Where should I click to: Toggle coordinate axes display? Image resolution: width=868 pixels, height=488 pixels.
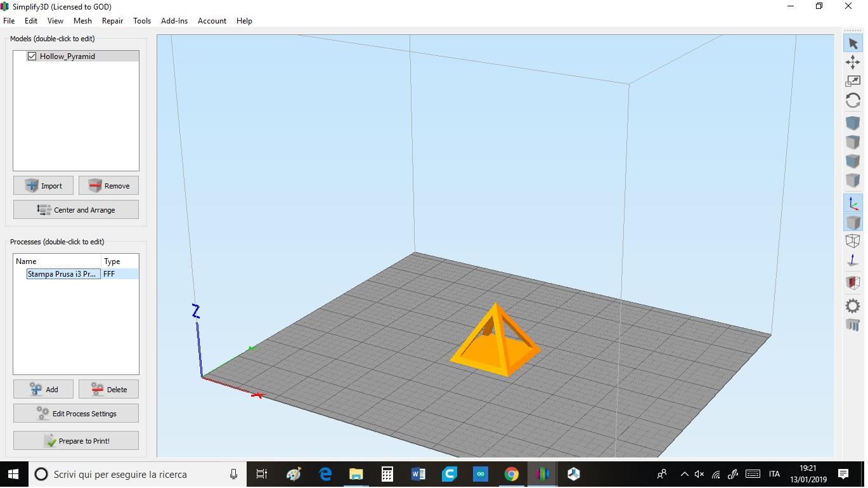click(x=853, y=203)
